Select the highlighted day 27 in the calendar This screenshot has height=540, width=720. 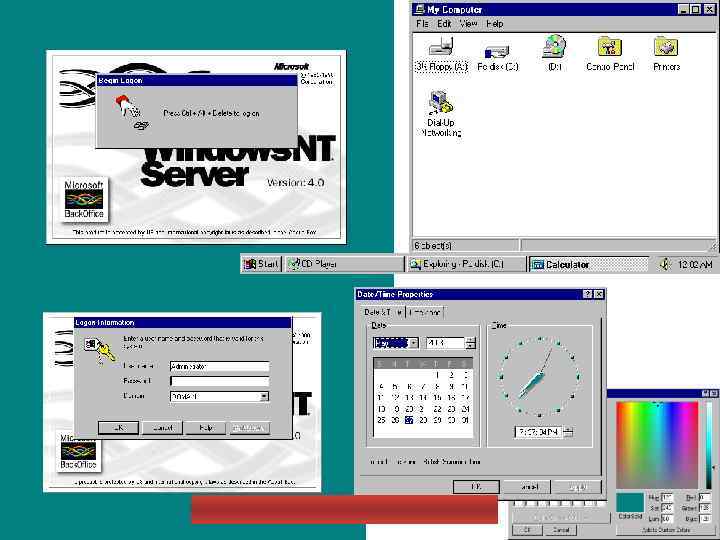[409, 420]
